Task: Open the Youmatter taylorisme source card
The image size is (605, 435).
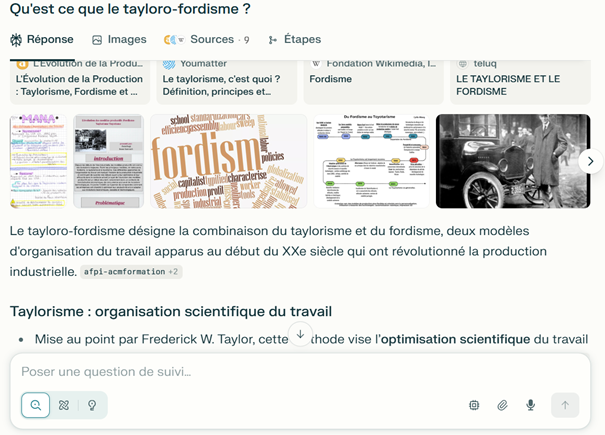Action: [x=226, y=80]
